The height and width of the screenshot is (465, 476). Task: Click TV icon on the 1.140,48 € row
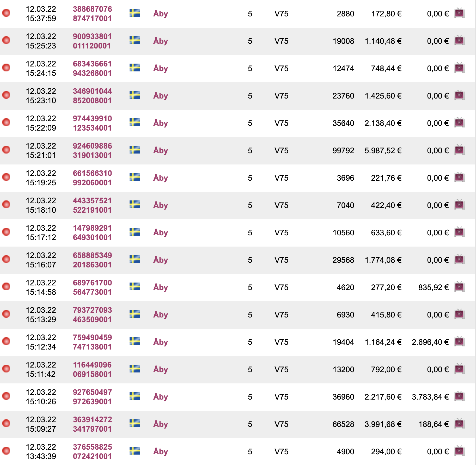click(459, 41)
